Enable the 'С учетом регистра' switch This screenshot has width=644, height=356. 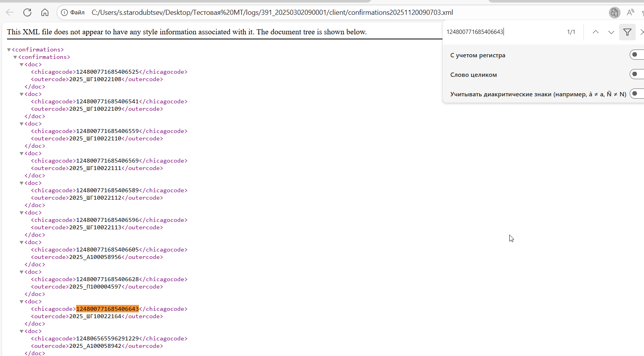637,55
